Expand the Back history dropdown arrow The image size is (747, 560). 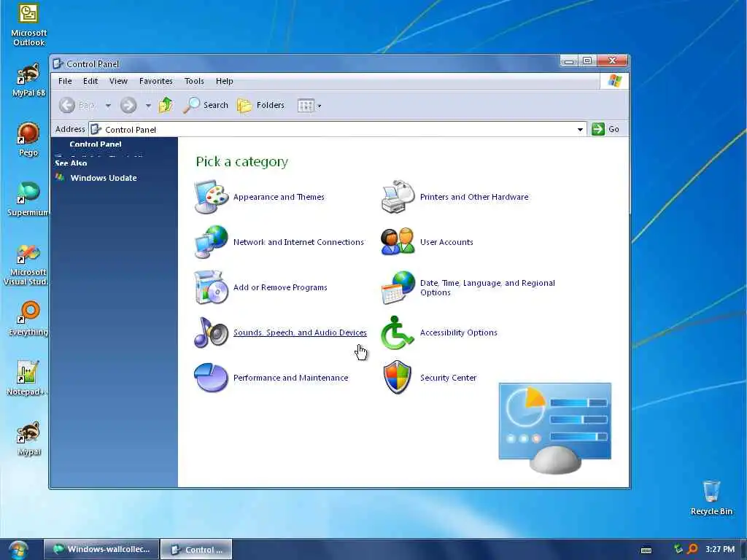108,105
